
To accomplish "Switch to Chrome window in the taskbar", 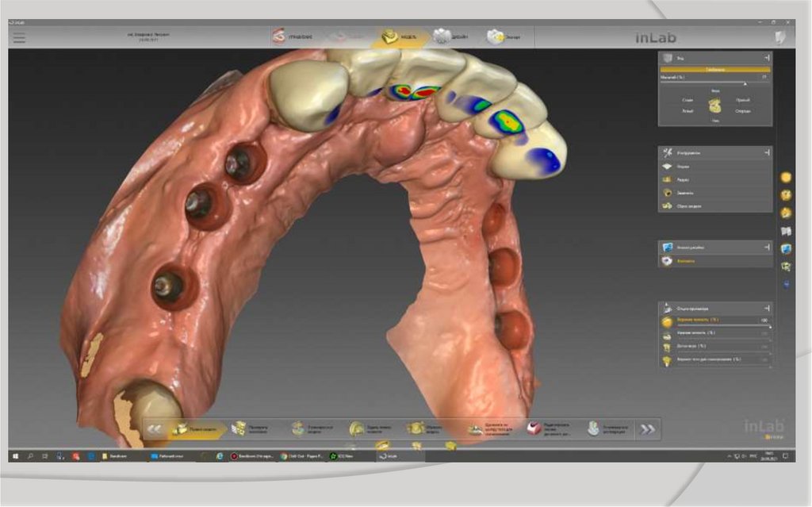I will point(302,456).
